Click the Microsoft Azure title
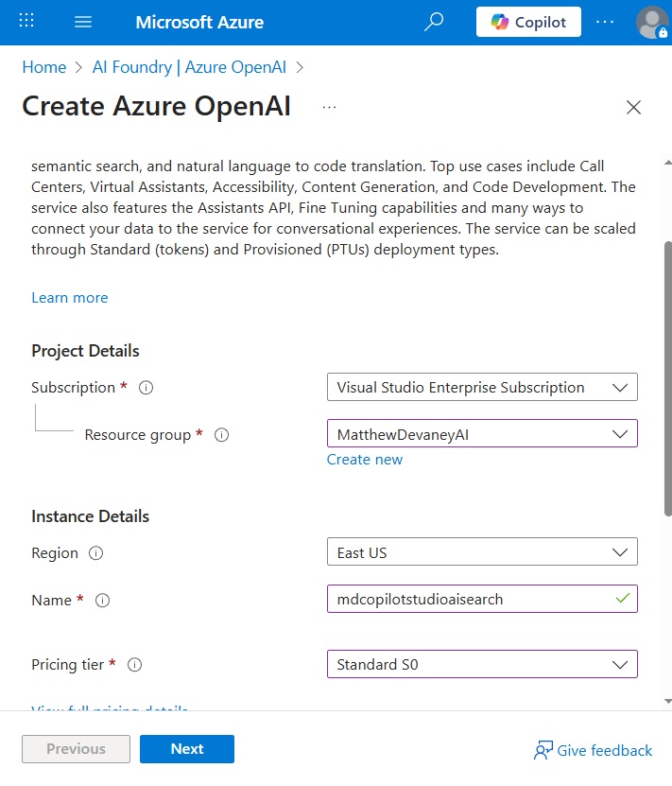 199,22
